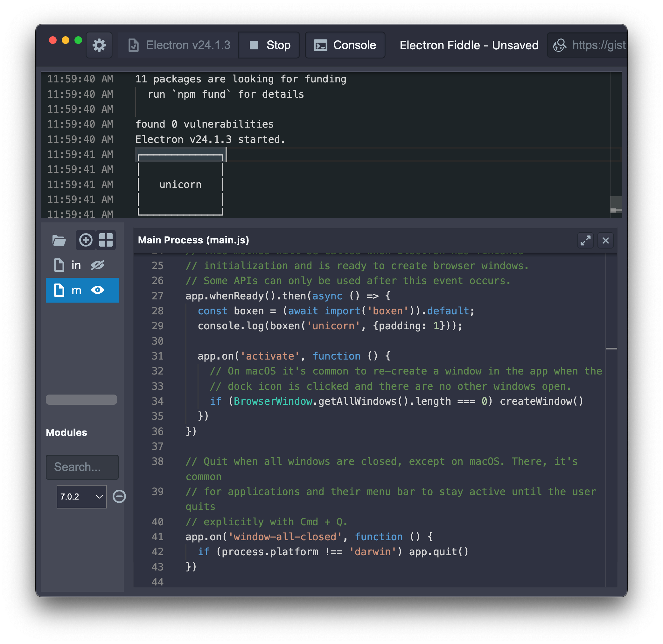Image resolution: width=663 pixels, height=644 pixels.
Task: Click the Electron version file icon
Action: pos(133,45)
